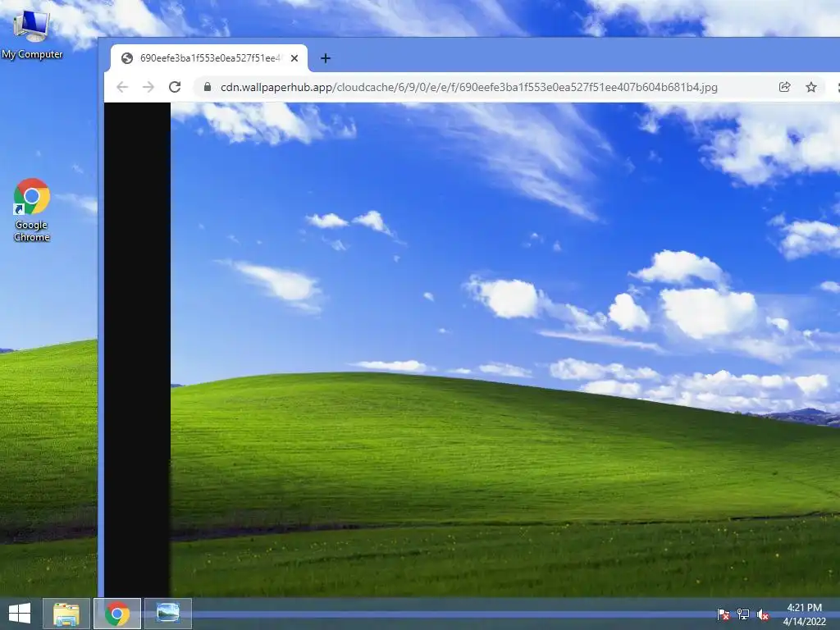This screenshot has height=630, width=840.
Task: Open File Explorer from taskbar
Action: (66, 614)
